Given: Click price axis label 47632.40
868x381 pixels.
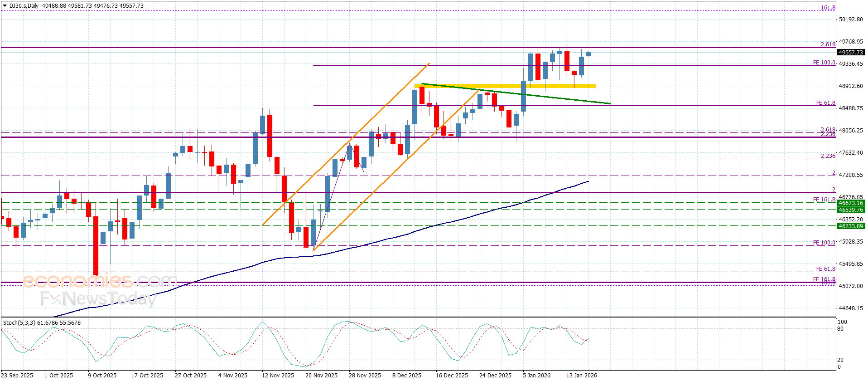Looking at the screenshot, I should [851, 153].
